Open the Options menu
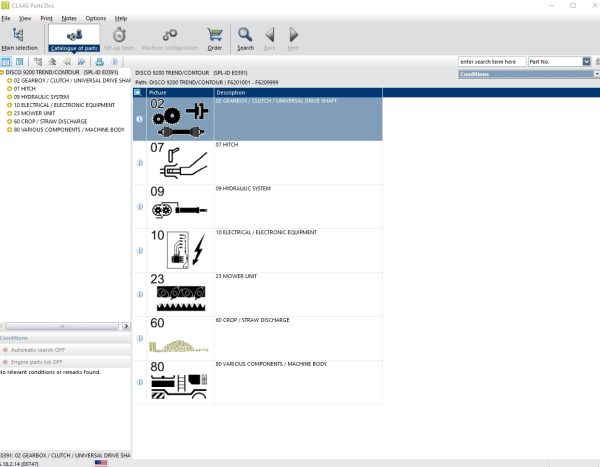This screenshot has height=467, width=600. 96,18
